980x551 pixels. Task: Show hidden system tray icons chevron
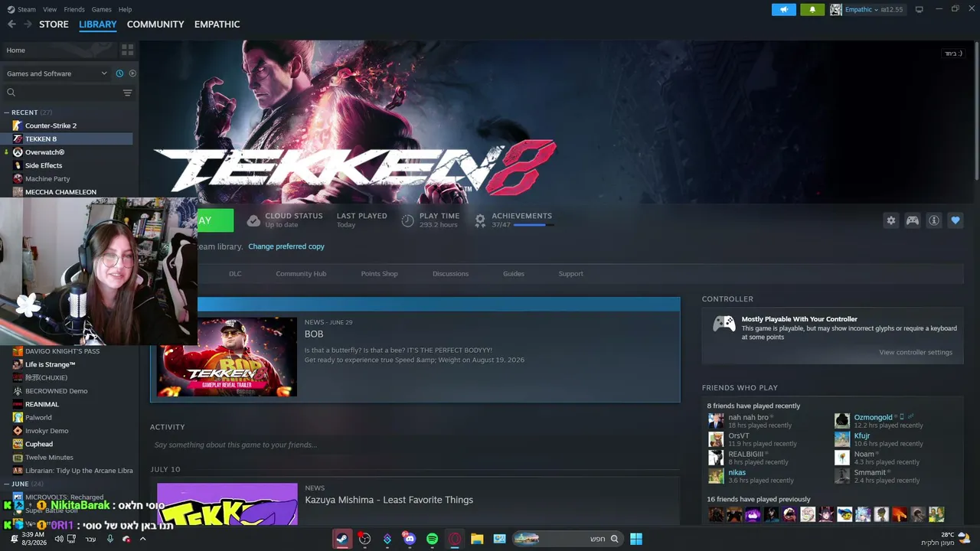click(x=142, y=539)
